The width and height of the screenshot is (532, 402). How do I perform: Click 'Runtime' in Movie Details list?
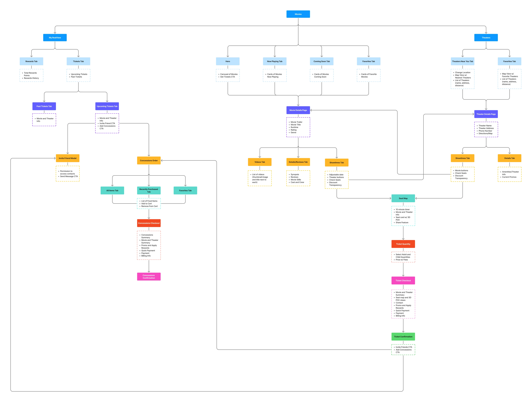click(x=294, y=127)
